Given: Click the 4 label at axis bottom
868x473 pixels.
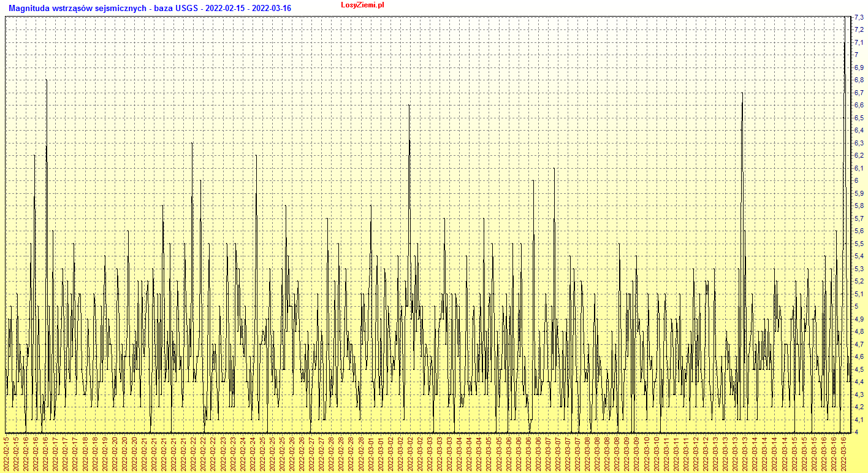Looking at the screenshot, I should 856,432.
